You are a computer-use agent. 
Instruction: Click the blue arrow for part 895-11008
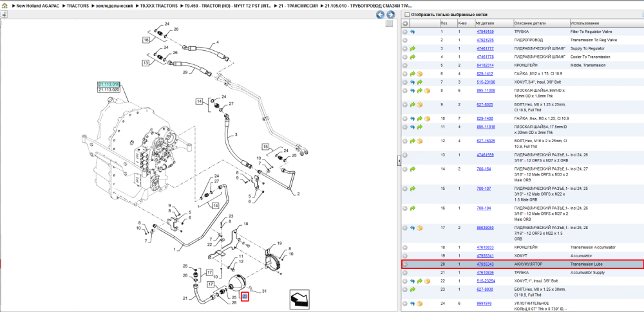[x=412, y=90]
